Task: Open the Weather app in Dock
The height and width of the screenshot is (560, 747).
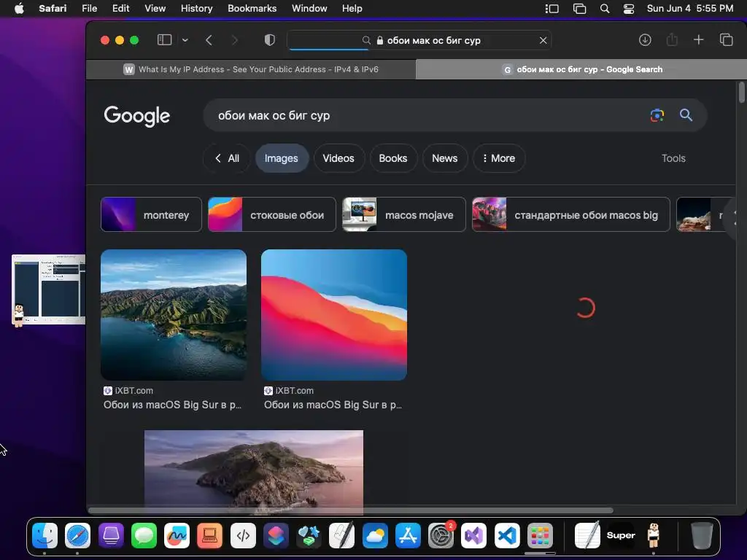Action: coord(375,536)
